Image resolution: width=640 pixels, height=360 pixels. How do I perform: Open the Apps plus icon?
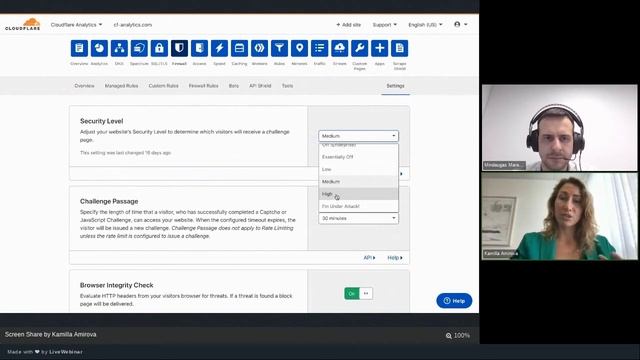point(380,48)
